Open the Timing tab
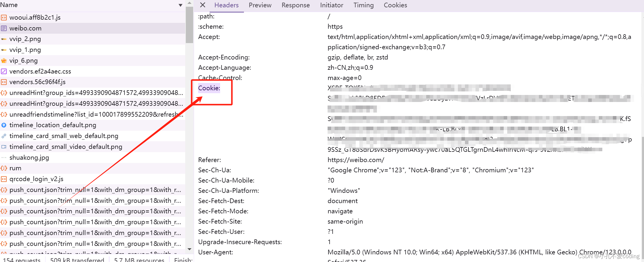The width and height of the screenshot is (644, 262). pyautogui.click(x=363, y=5)
